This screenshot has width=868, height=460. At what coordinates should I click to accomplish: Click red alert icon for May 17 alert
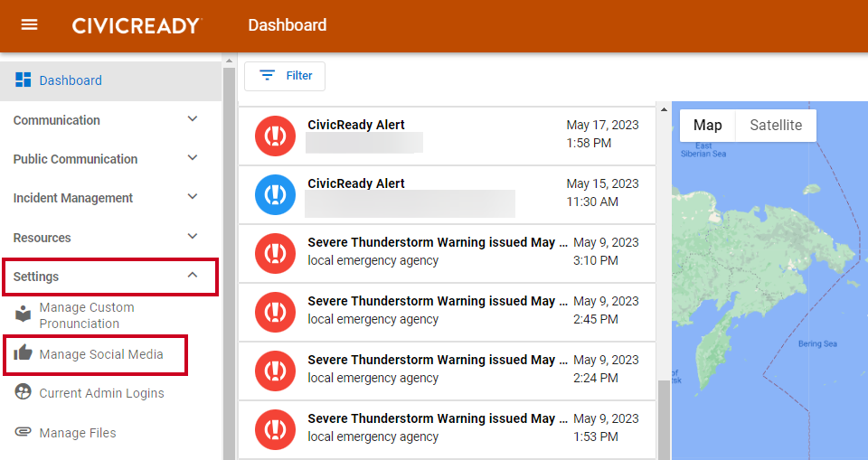[275, 136]
